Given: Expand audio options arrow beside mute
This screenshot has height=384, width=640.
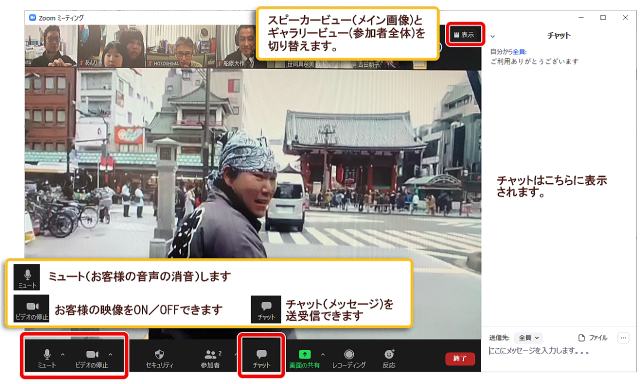Looking at the screenshot, I should [x=62, y=354].
